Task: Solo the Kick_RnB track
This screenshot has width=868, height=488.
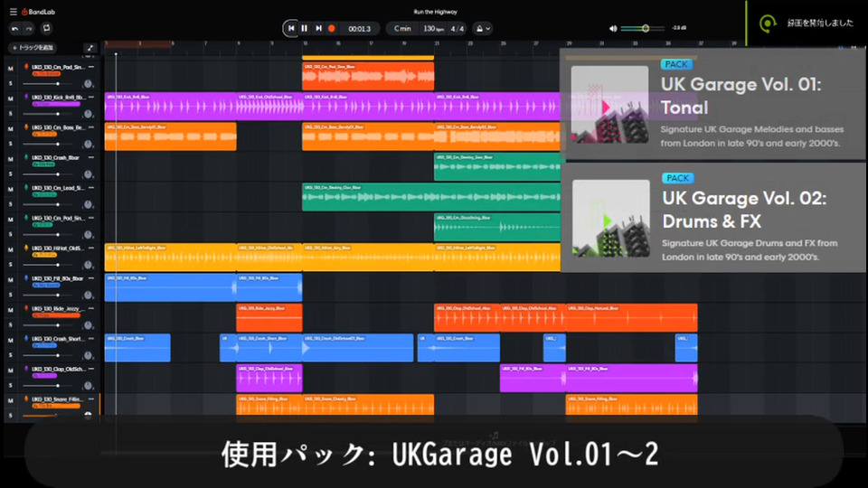Action: (x=11, y=114)
